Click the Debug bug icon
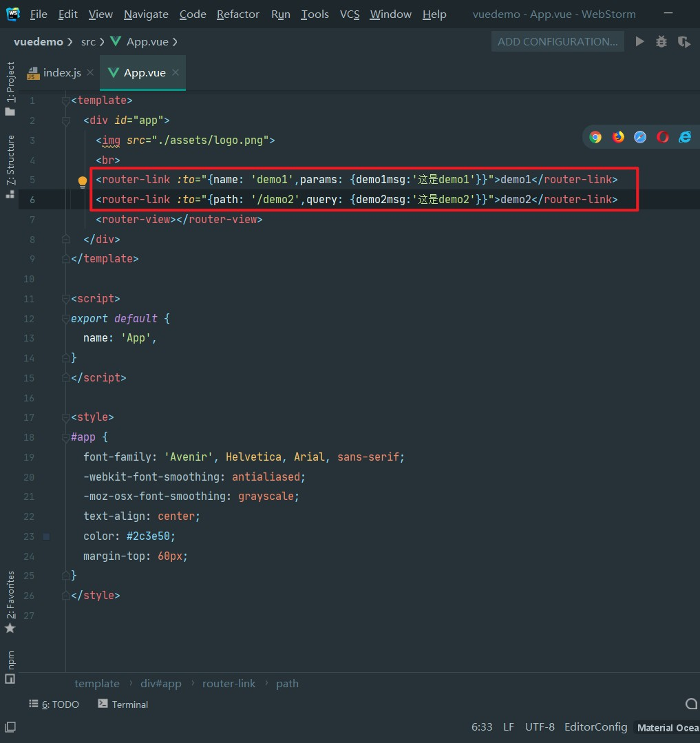The width and height of the screenshot is (700, 743). pos(661,42)
